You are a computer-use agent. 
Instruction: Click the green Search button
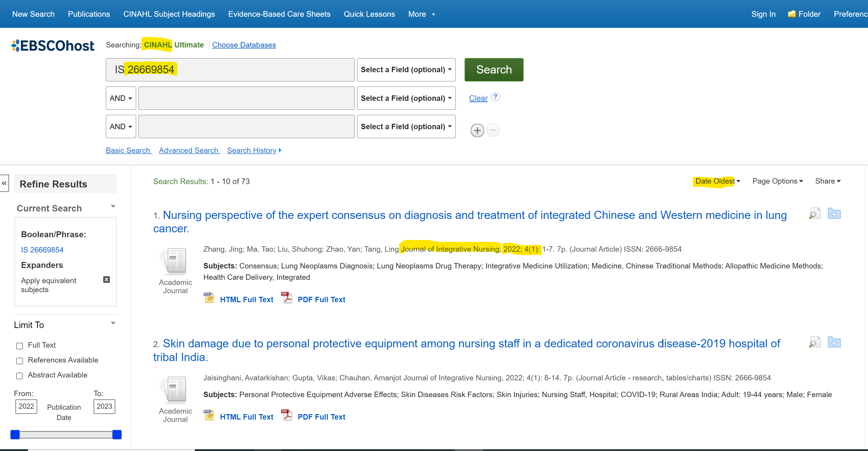point(494,70)
